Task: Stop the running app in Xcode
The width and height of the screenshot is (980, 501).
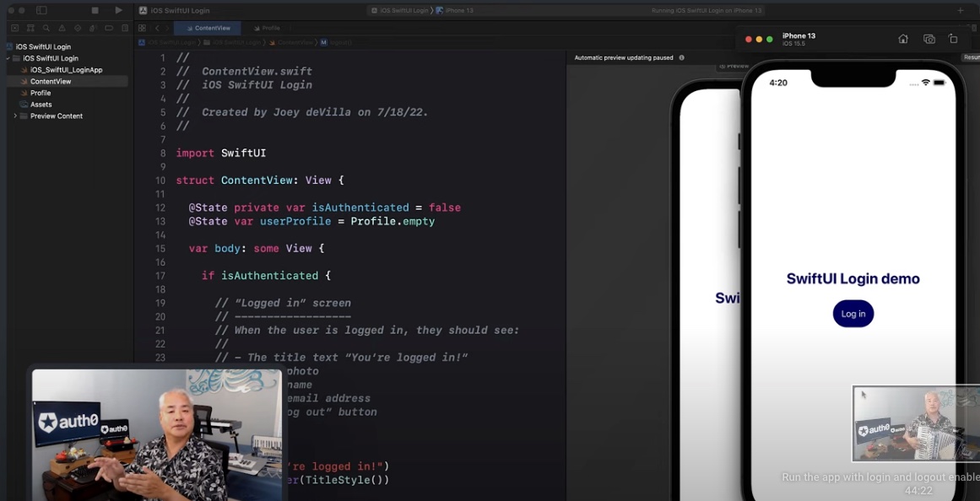Action: (x=95, y=11)
